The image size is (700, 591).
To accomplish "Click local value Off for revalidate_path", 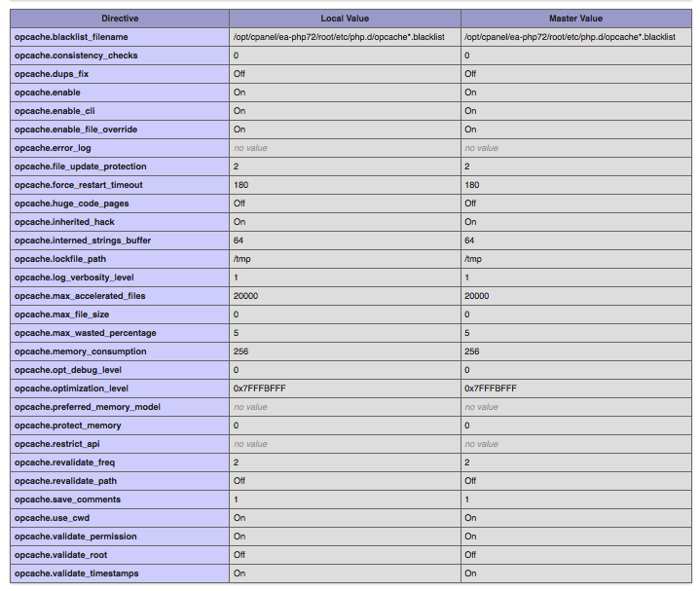I will 239,482.
